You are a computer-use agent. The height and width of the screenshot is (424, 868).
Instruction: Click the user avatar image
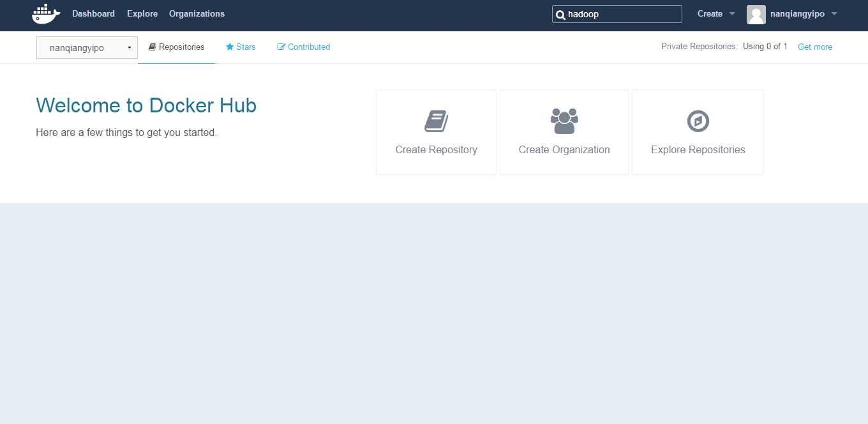click(x=756, y=14)
